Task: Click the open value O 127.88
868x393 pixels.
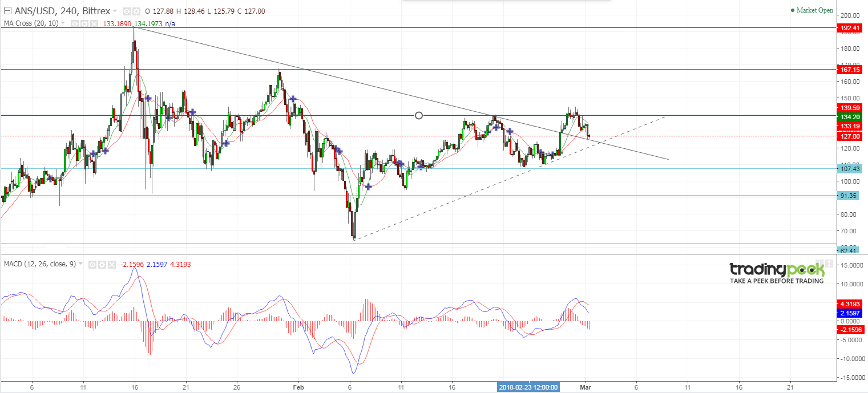Action: (x=159, y=11)
